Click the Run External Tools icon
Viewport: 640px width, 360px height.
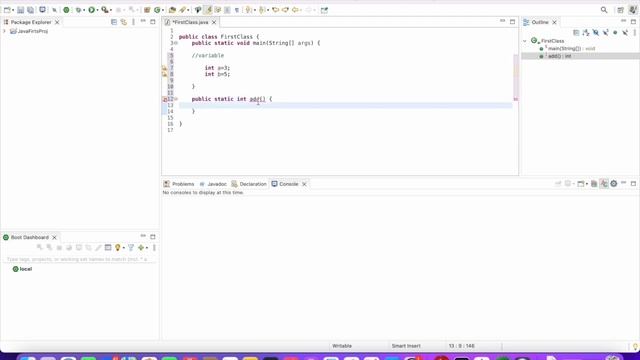[105, 10]
